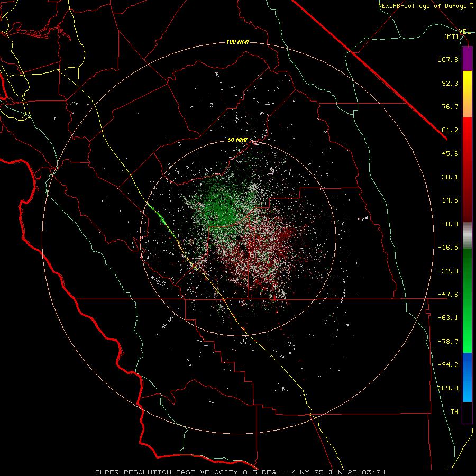Click the 76.7 velocity scale value
Image resolution: width=476 pixels, height=476 pixels.
pyautogui.click(x=450, y=106)
